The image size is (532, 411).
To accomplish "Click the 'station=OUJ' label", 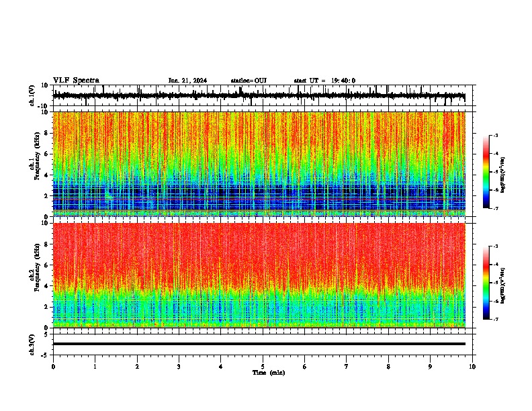I will click(249, 81).
